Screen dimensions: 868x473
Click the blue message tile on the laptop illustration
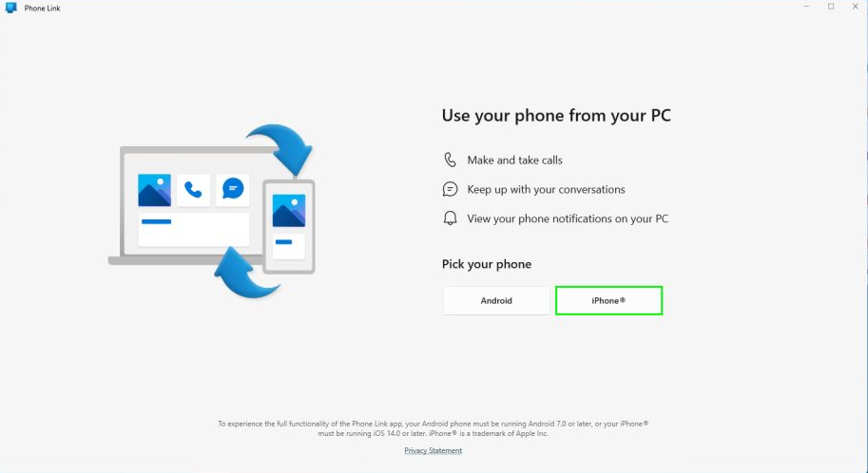click(233, 190)
